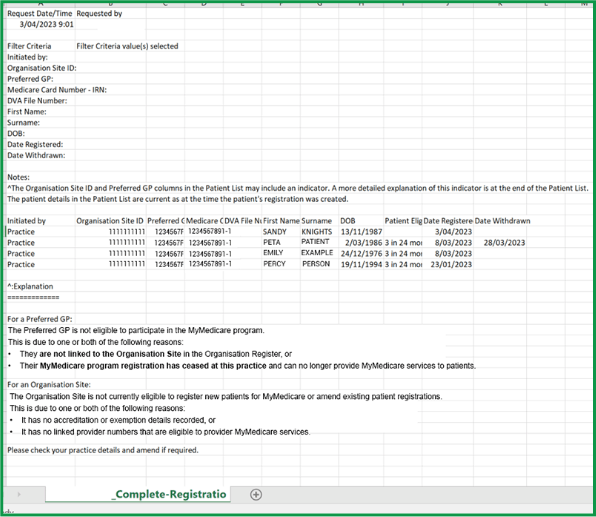Viewport: 596px width, 517px height.
Task: Click the 'Notes:' cell
Action: 18,178
